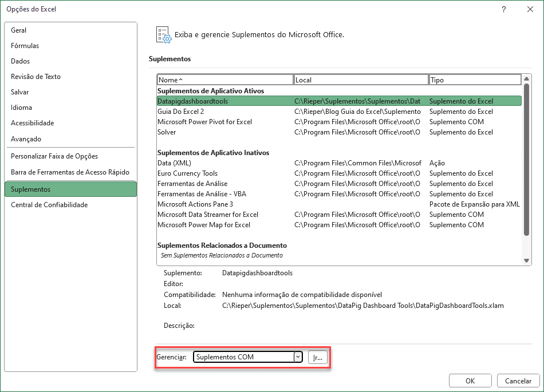Select the Data (XML) add-in
Viewport: 544px width, 392px height.
pyautogui.click(x=339, y=163)
